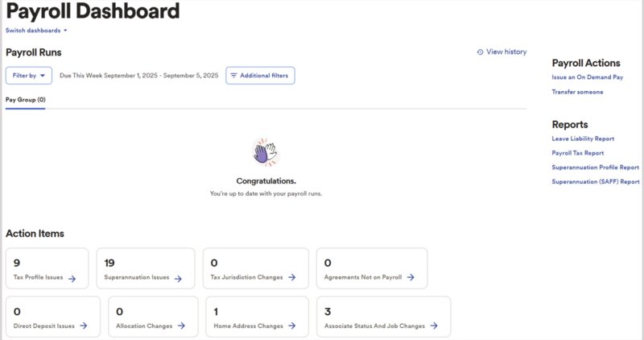Click arrow next to Agreements Not on Payroll
Screen dimensions: 644x340
tap(411, 277)
